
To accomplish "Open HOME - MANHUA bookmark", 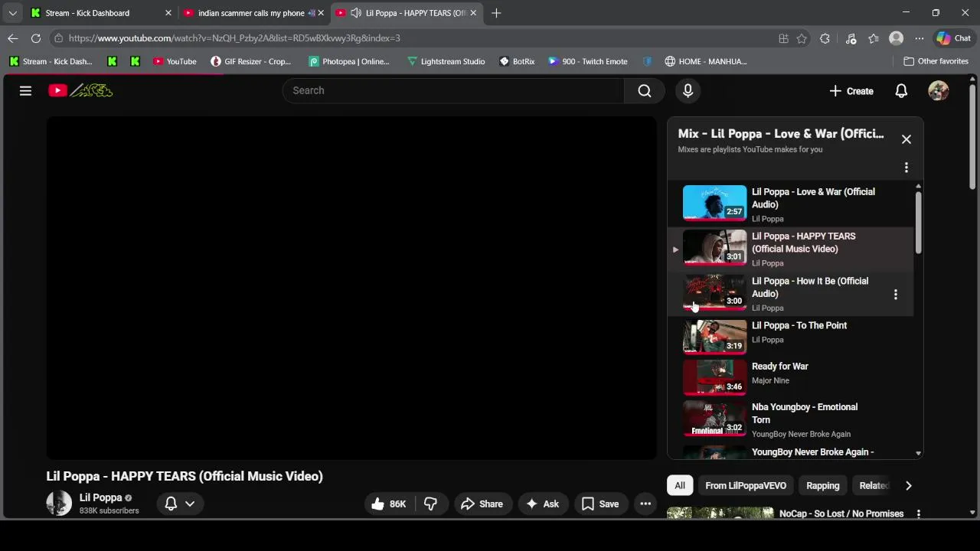I will (x=706, y=61).
